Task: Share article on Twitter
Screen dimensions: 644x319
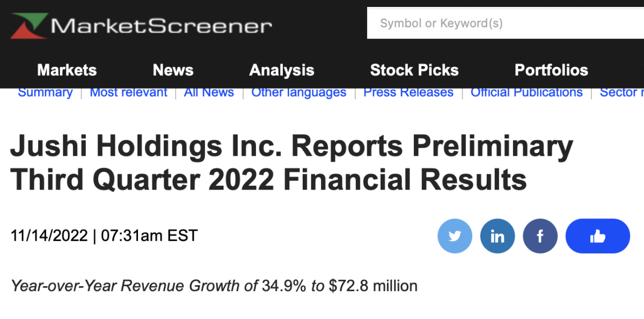Action: (x=455, y=236)
